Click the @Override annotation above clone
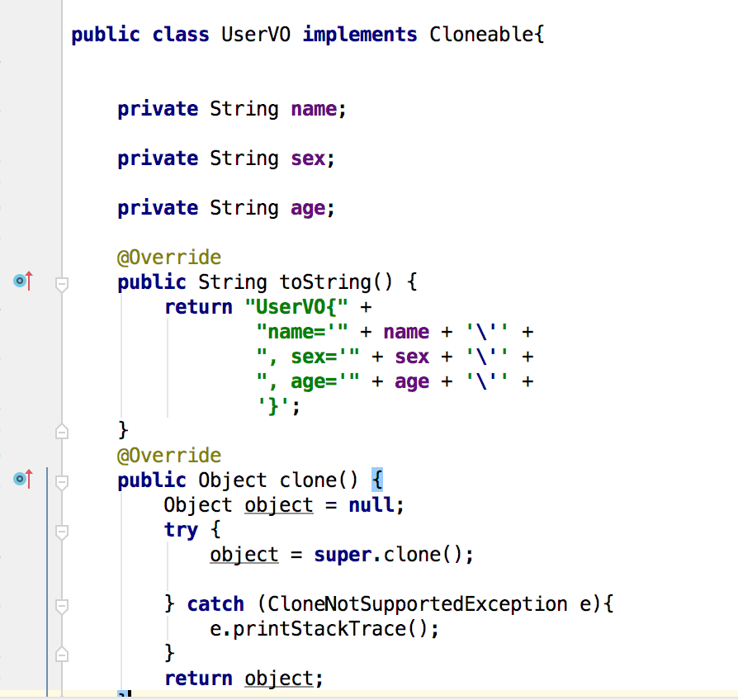Screen dimensions: 738x700 tap(169, 455)
